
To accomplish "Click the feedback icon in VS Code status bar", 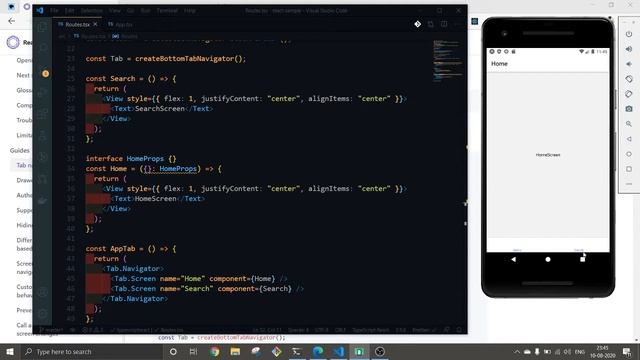I will tap(447, 329).
